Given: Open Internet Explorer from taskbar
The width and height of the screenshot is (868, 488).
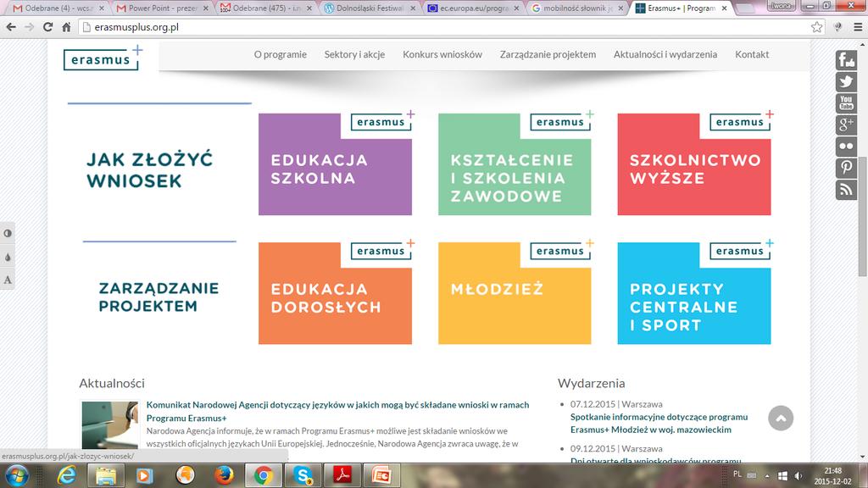Looking at the screenshot, I should pos(67,476).
